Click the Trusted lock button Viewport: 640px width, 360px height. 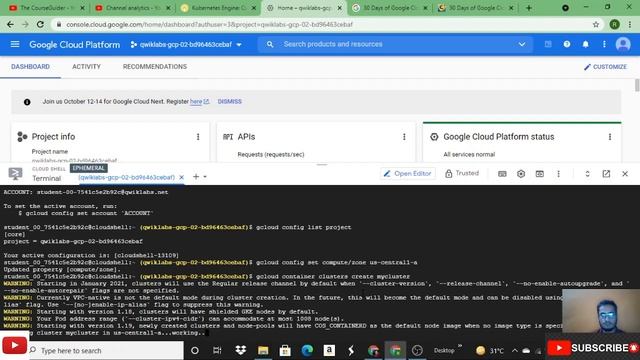462,173
